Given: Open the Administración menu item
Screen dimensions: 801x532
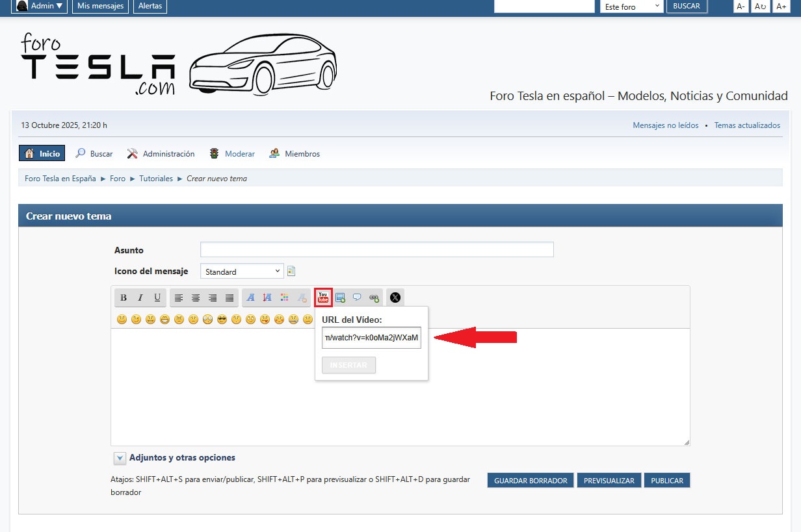Looking at the screenshot, I should click(168, 154).
